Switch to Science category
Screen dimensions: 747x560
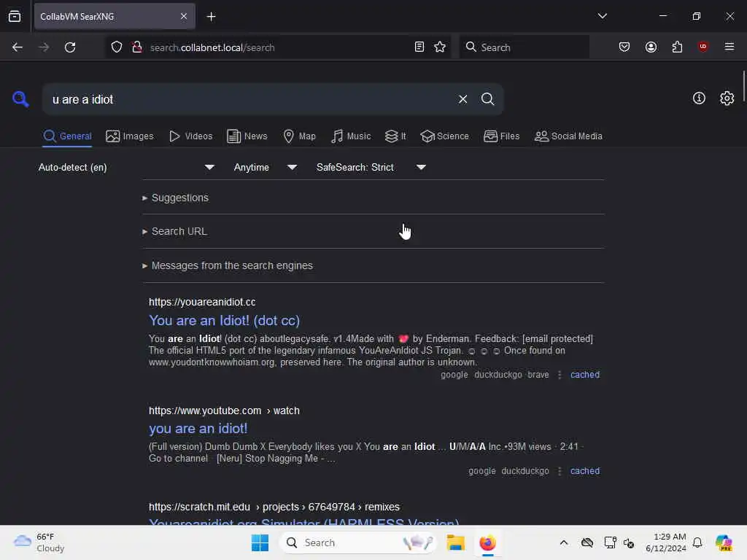point(444,136)
